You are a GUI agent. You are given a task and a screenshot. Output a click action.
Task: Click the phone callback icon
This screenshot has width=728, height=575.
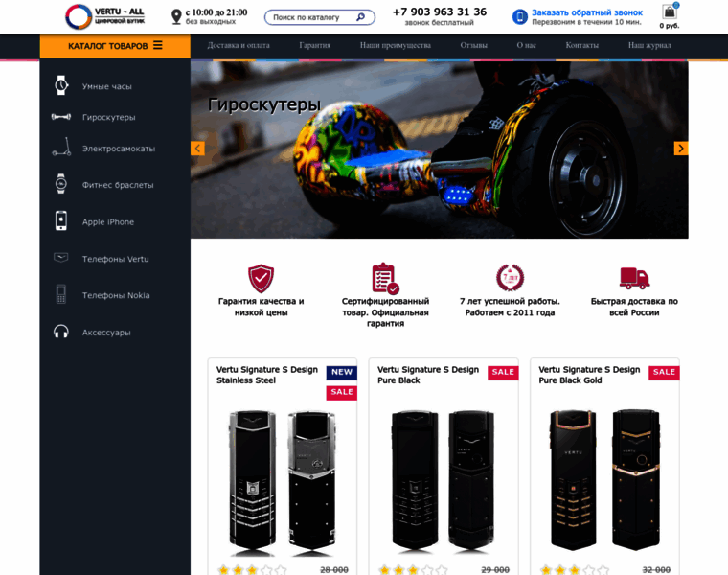point(519,17)
